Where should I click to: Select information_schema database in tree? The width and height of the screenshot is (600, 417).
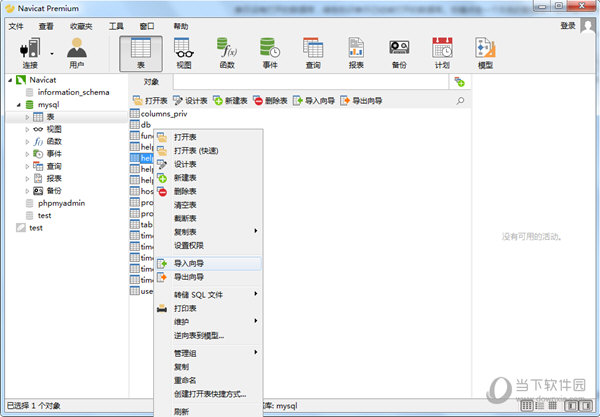pyautogui.click(x=67, y=92)
